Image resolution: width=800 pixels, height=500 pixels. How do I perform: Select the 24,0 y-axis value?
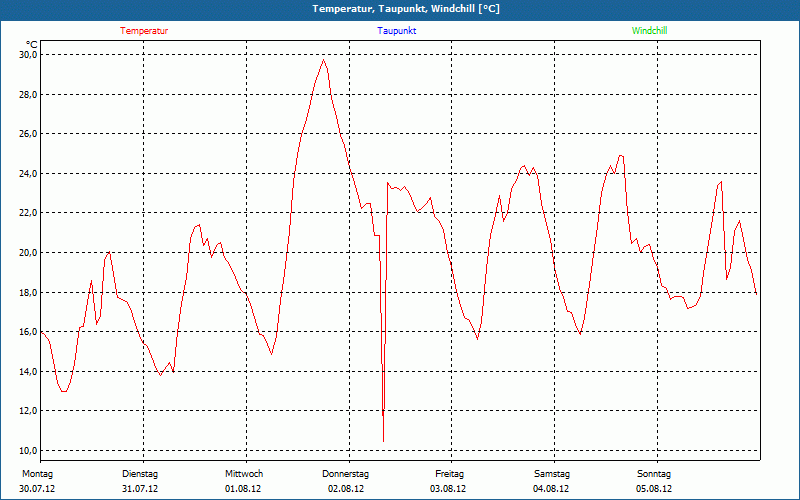(x=28, y=173)
